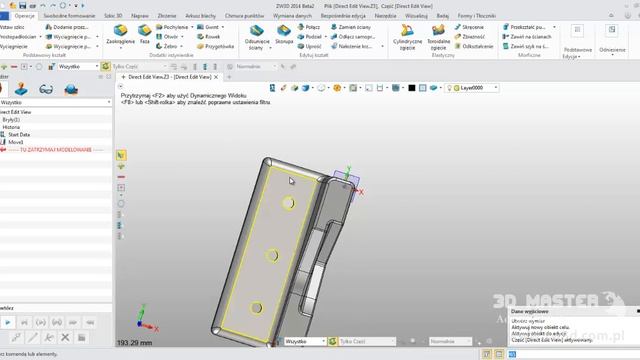
Task: Select the Start Data history item
Action: [19, 134]
